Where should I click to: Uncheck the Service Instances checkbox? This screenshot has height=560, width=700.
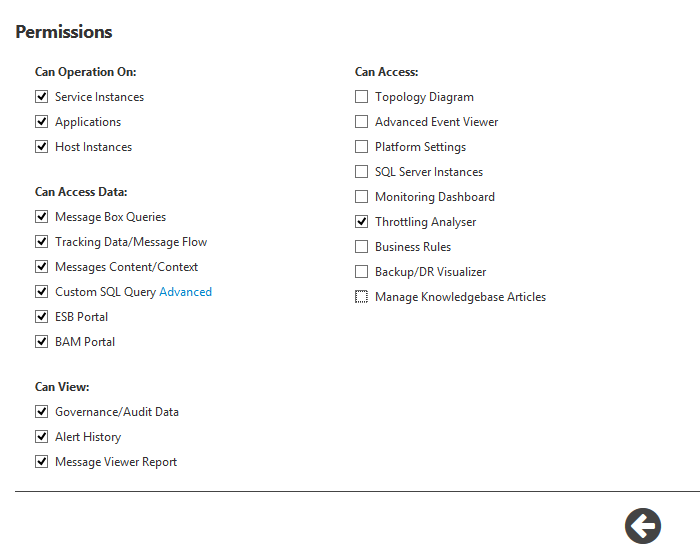[42, 97]
